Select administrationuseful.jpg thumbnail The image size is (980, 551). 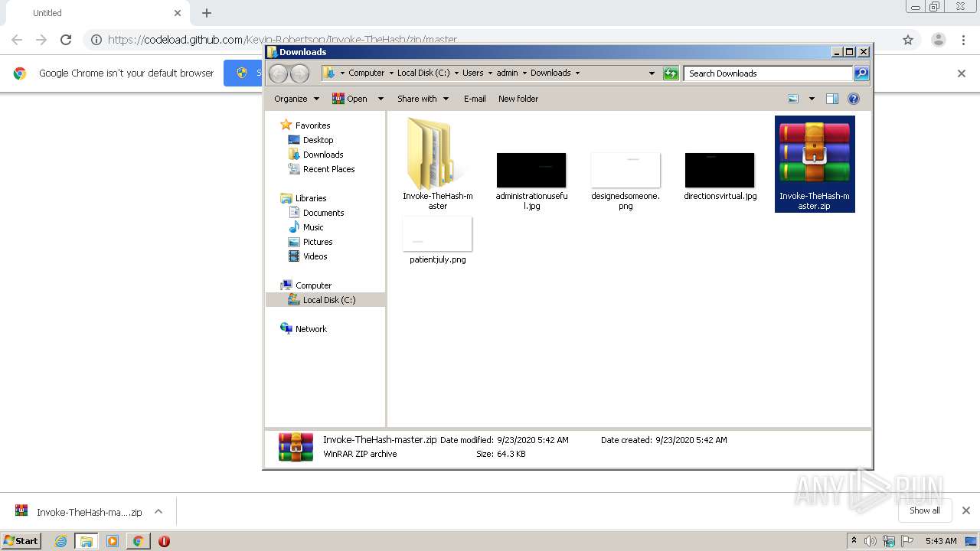point(531,170)
